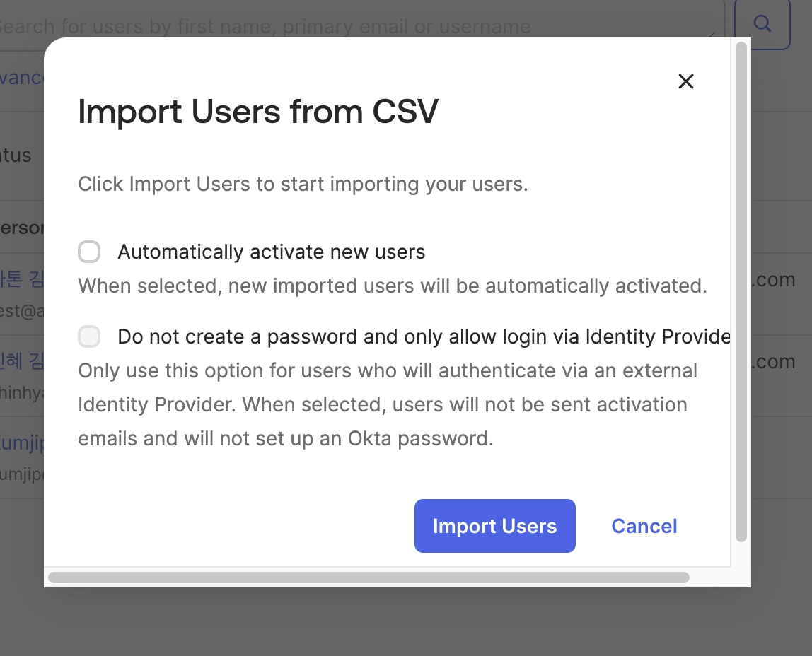Open the partially hidden Advanced search link
812x656 pixels.
pos(21,78)
